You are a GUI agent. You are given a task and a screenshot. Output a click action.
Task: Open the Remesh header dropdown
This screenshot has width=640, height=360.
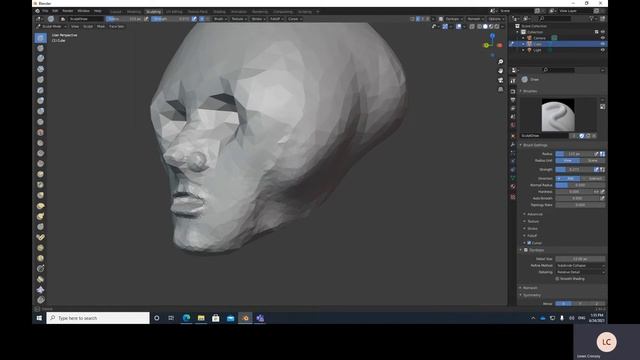coord(475,19)
